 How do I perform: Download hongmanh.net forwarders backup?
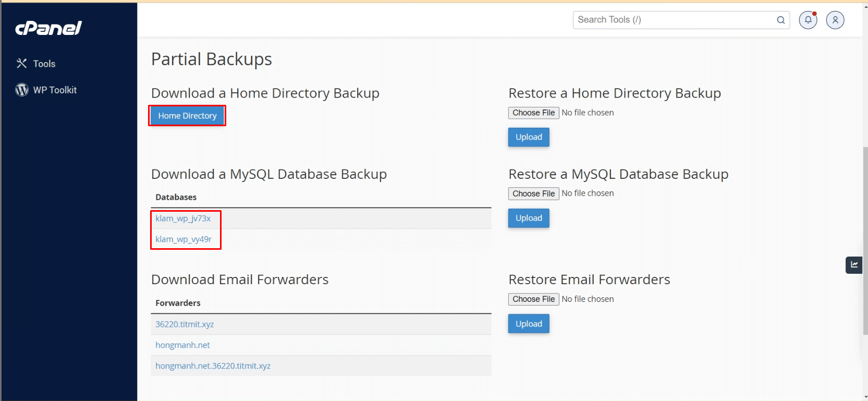[x=182, y=345]
